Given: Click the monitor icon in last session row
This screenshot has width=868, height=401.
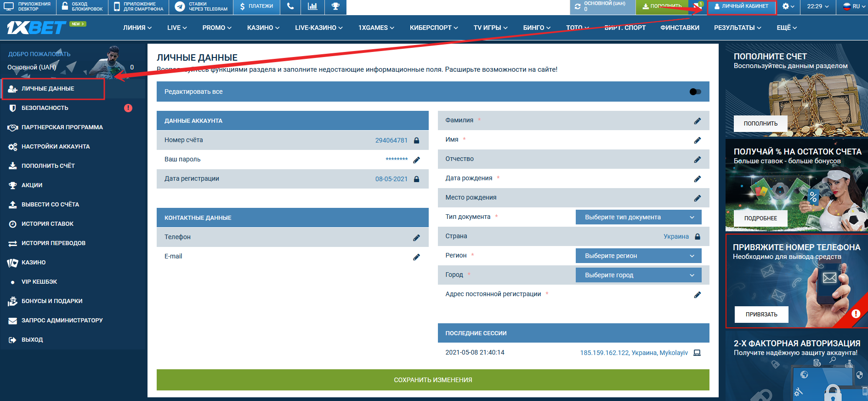Looking at the screenshot, I should coord(697,353).
